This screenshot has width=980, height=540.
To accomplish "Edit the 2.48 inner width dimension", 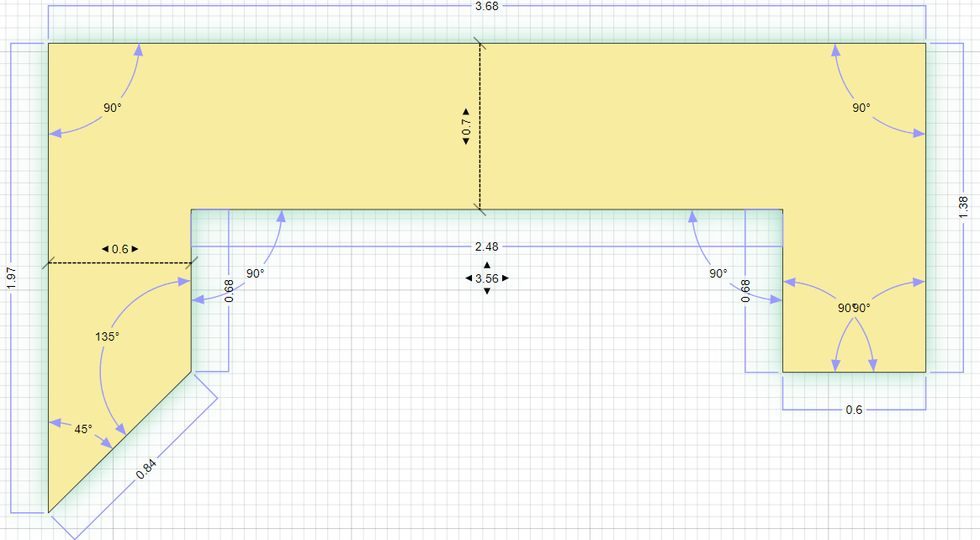I will (x=487, y=246).
